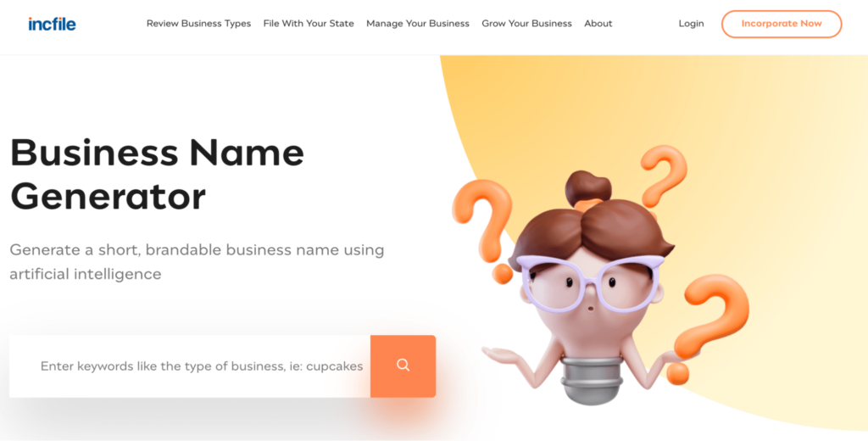The image size is (868, 441).
Task: Open the About menu item
Action: [598, 24]
